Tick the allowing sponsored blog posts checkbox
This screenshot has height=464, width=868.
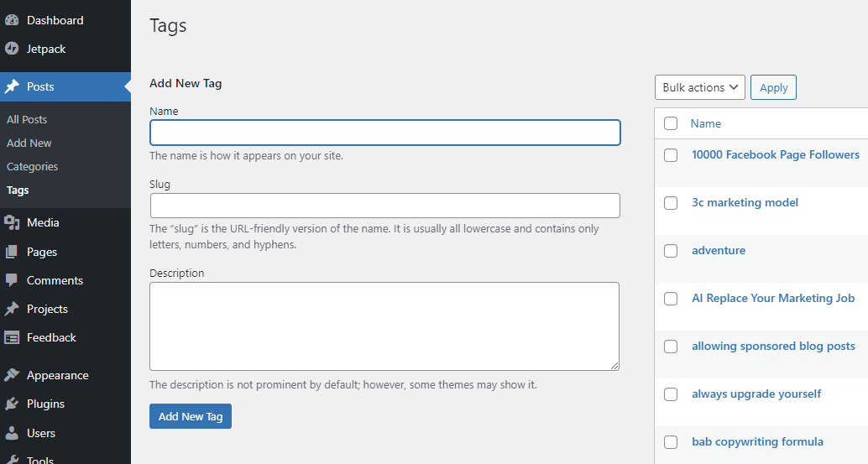[x=671, y=347]
